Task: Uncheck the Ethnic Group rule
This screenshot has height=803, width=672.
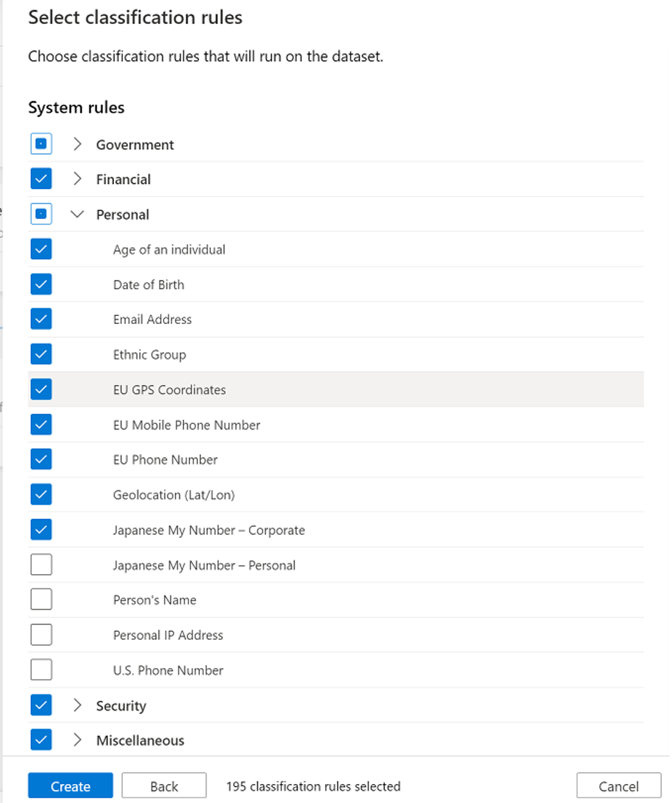Action: (x=40, y=354)
